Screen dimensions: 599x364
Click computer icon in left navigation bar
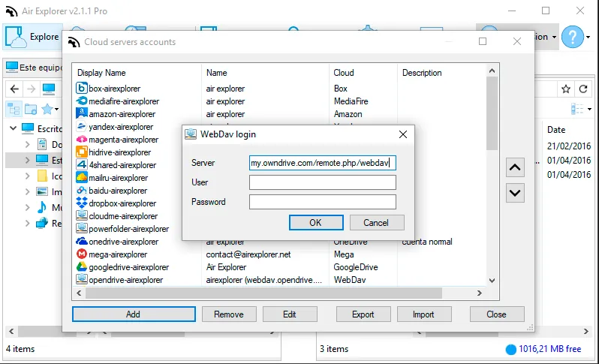click(x=49, y=89)
